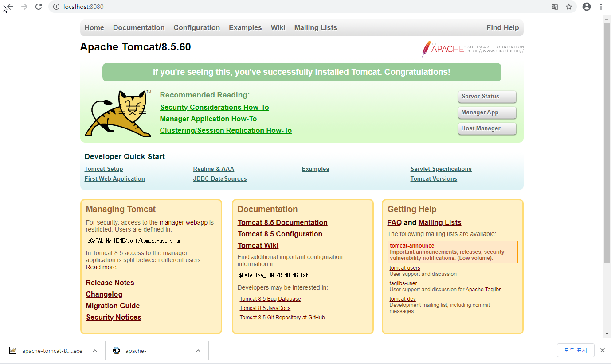The width and height of the screenshot is (611, 364).
Task: Open Tomcat 8.5 Bug Database link
Action: tap(270, 299)
